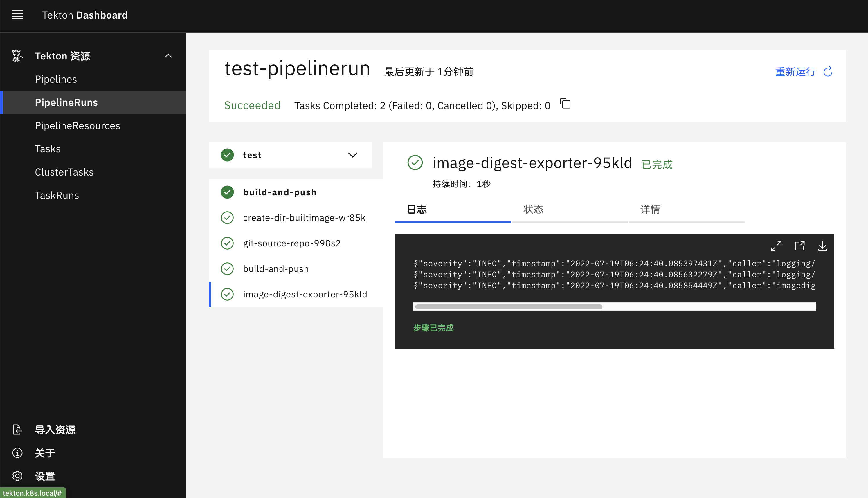Click the 已完成 status label
The width and height of the screenshot is (868, 498).
(657, 164)
